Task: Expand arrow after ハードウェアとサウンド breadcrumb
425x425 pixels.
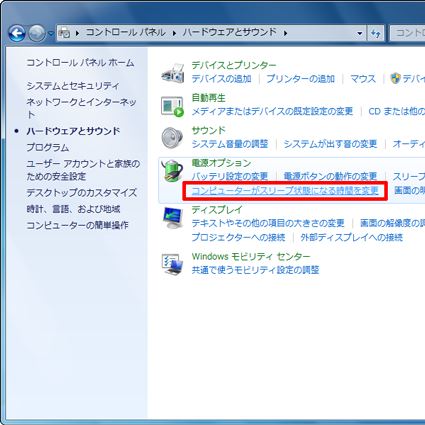Action: click(x=286, y=33)
